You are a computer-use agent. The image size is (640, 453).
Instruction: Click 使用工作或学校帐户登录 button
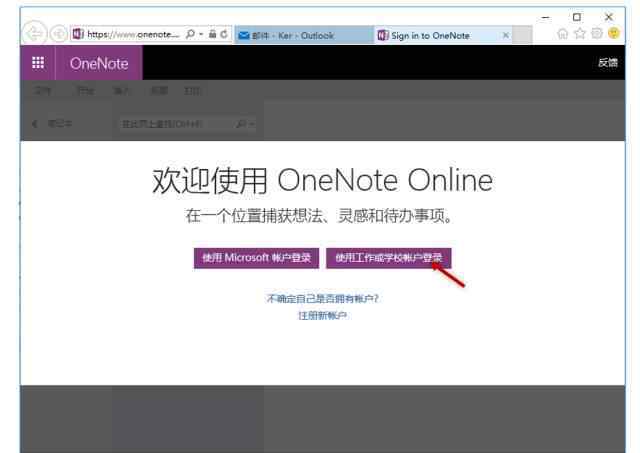[x=389, y=258]
